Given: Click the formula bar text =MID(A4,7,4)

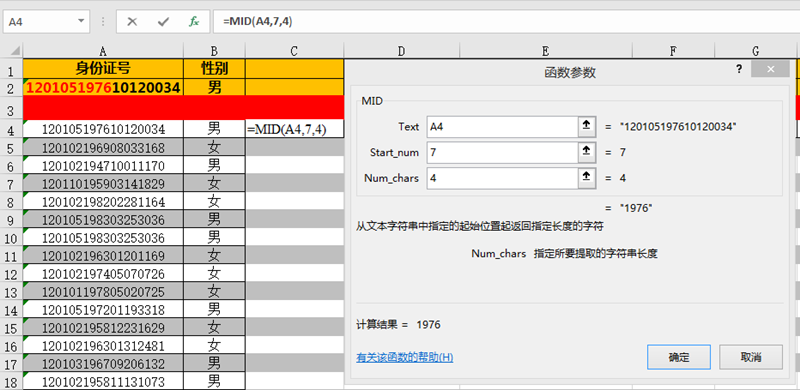Looking at the screenshot, I should click(257, 21).
